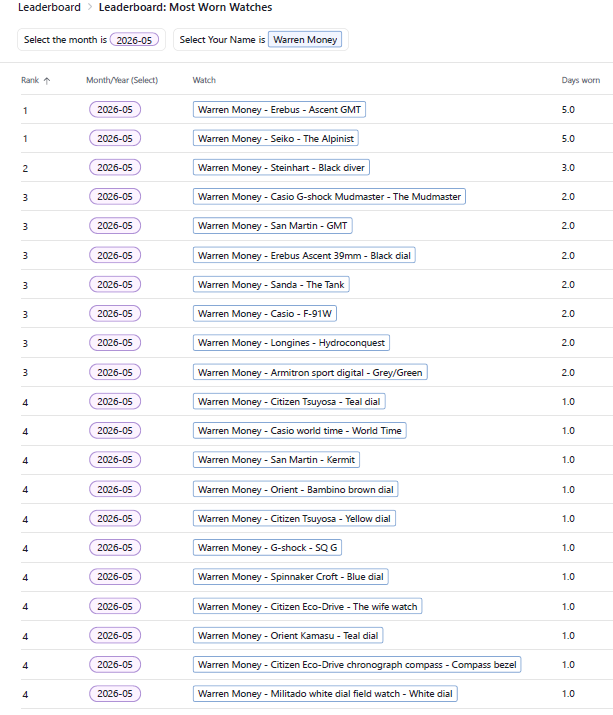613x715 pixels.
Task: Click the Rank sort ascending arrow
Action: [47, 81]
